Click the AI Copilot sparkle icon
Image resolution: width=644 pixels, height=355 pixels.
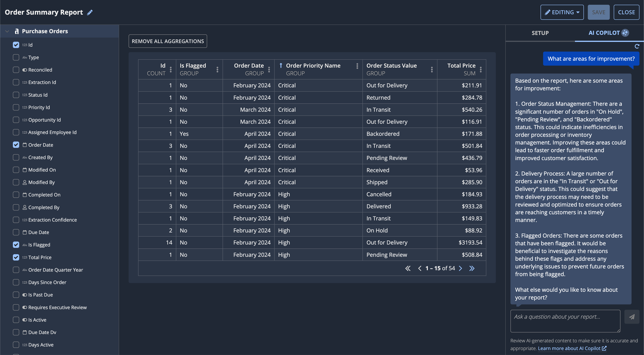pos(625,33)
